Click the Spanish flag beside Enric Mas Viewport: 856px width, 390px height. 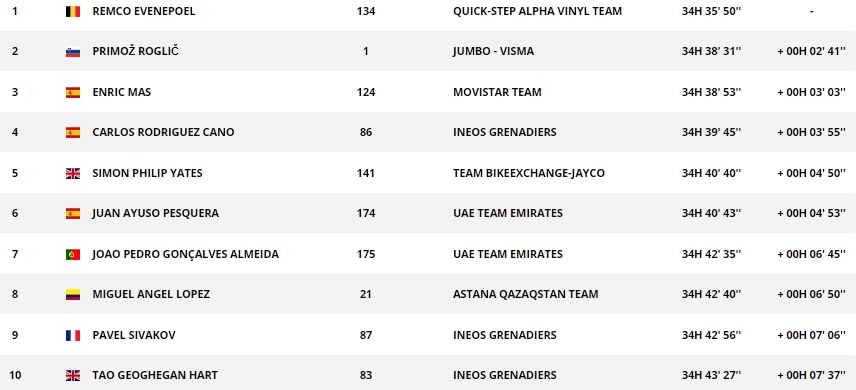(x=73, y=92)
